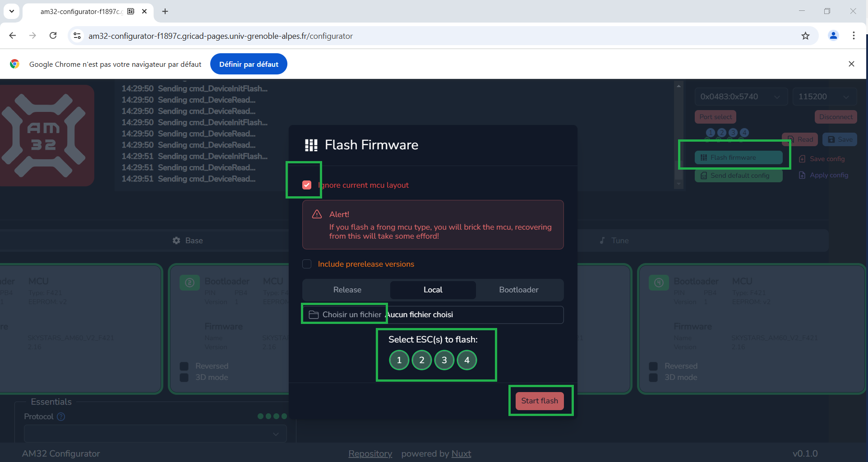
Task: Toggle Reversed checkbox on ESC 4 card
Action: 653,366
